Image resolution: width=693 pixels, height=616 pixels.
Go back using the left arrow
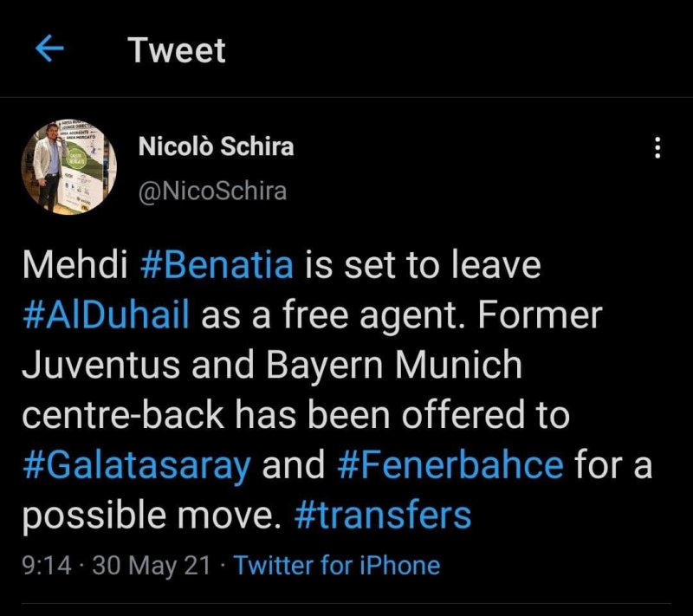pyautogui.click(x=49, y=49)
